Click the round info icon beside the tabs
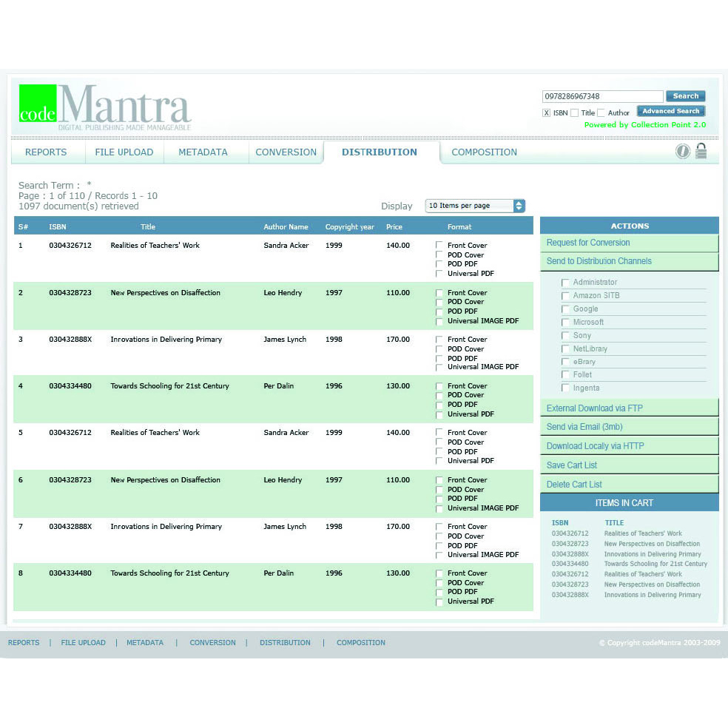 682,151
